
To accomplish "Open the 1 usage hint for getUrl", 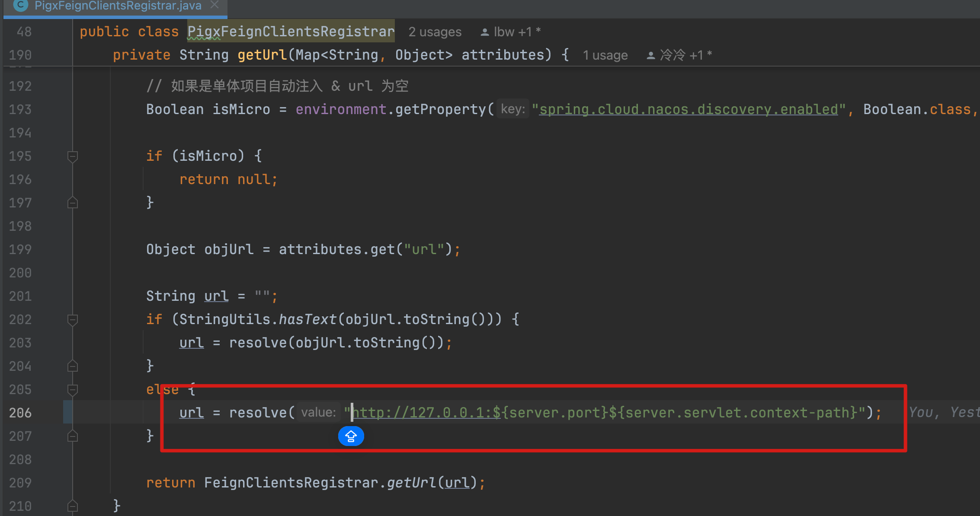I will coord(605,55).
